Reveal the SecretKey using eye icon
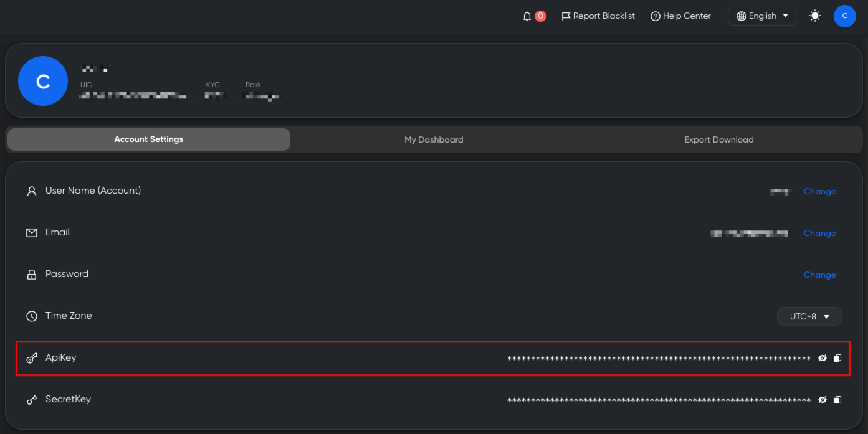 [x=822, y=400]
